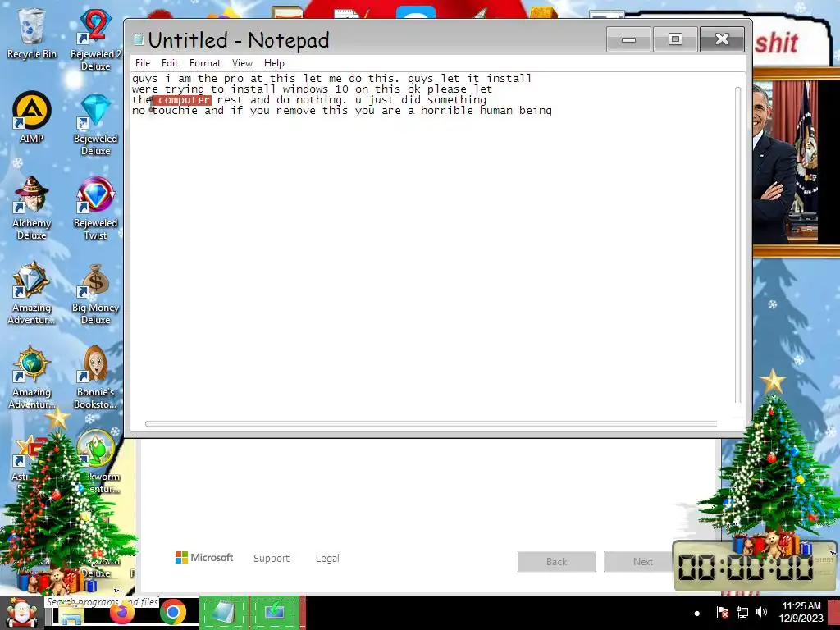Click the Notepad title bar icon

[139, 39]
